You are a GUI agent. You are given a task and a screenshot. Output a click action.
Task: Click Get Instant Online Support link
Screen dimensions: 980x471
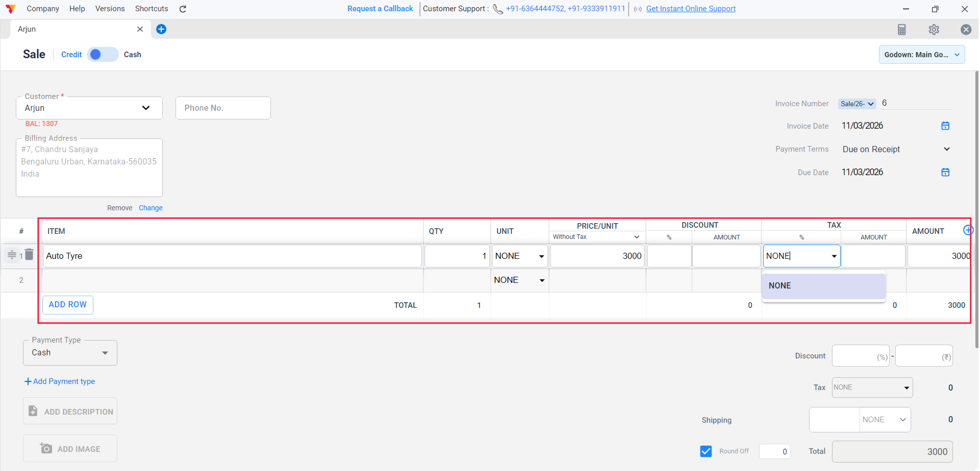pos(690,8)
